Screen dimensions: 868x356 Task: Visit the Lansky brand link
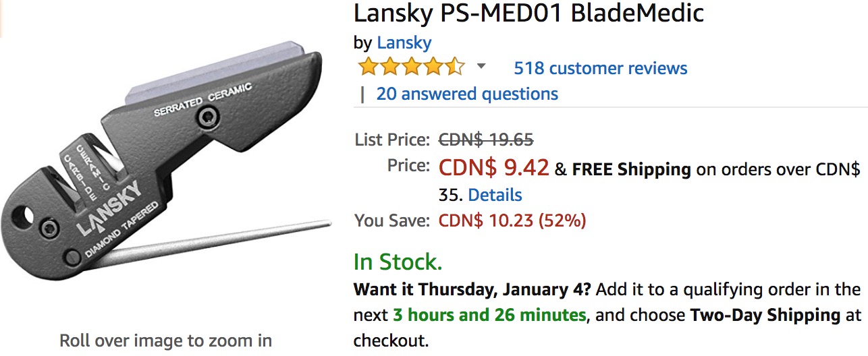coord(404,42)
